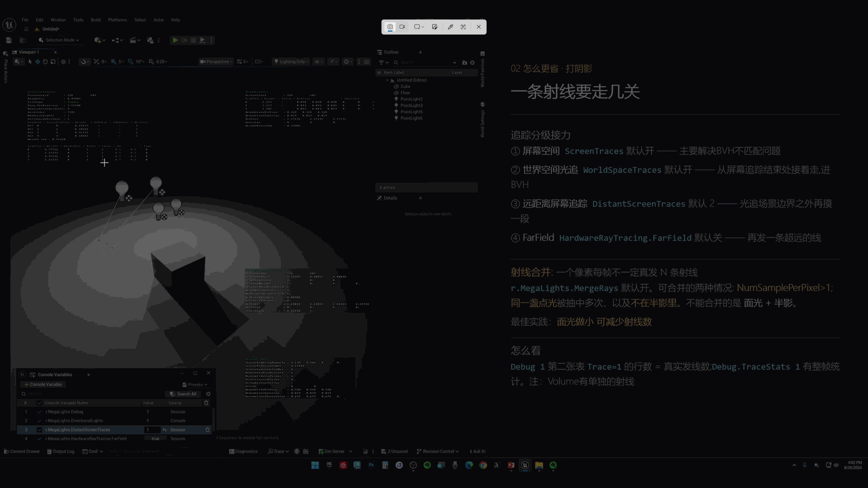Toggle the Outliner visibility column eye
Viewport: 868px width, 488px height.
(x=379, y=73)
